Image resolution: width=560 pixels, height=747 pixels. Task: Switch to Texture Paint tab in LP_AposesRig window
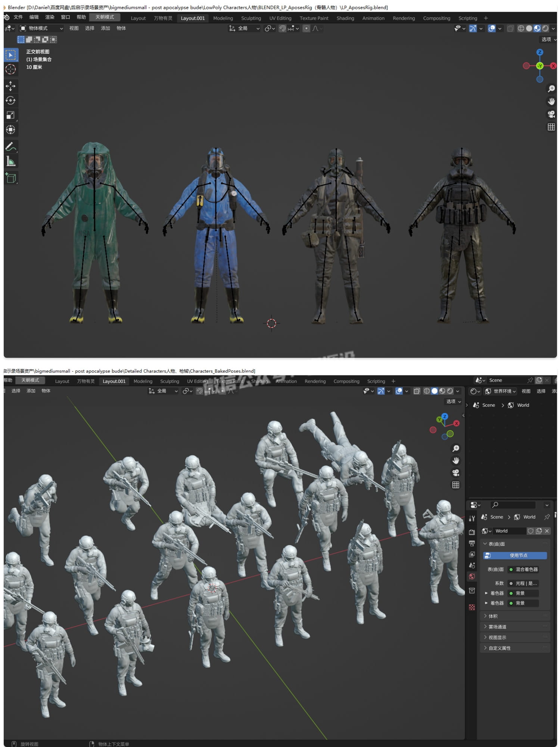pos(314,18)
